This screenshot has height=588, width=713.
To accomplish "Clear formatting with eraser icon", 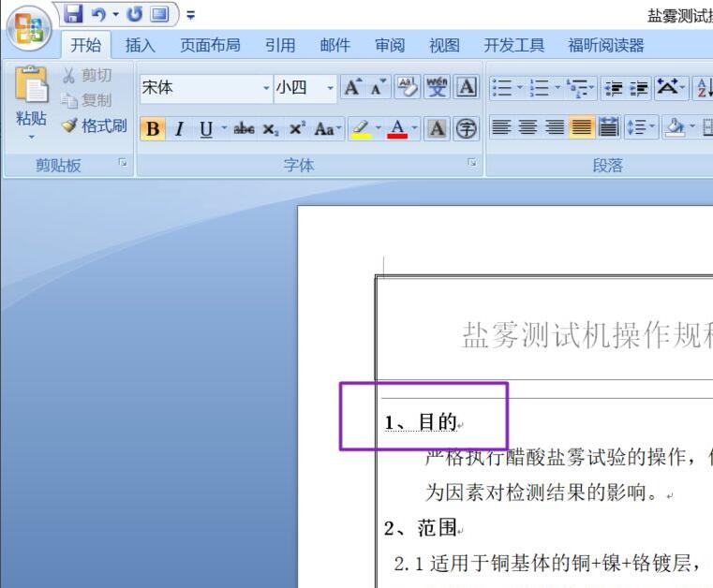I will [x=408, y=87].
